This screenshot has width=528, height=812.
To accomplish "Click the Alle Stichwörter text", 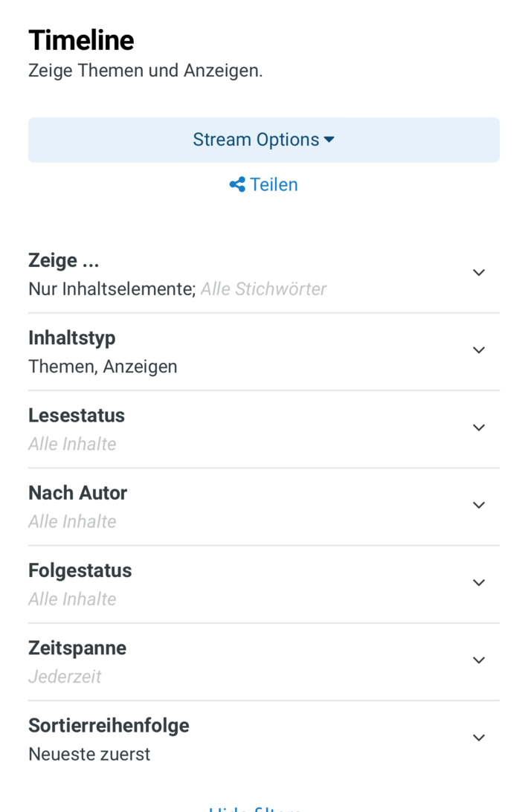I will [263, 289].
